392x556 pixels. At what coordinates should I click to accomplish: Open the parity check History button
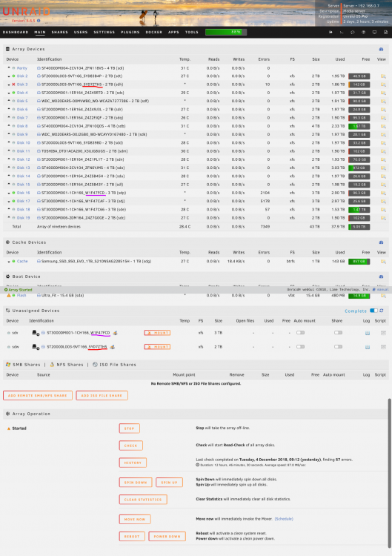[x=133, y=463]
